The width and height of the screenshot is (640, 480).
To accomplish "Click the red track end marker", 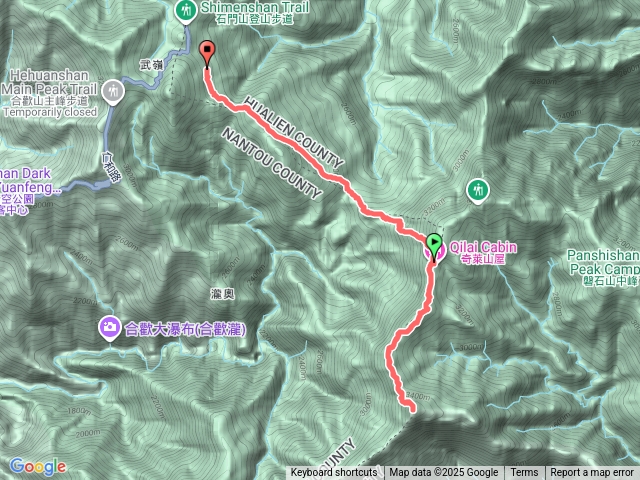I will point(207,53).
